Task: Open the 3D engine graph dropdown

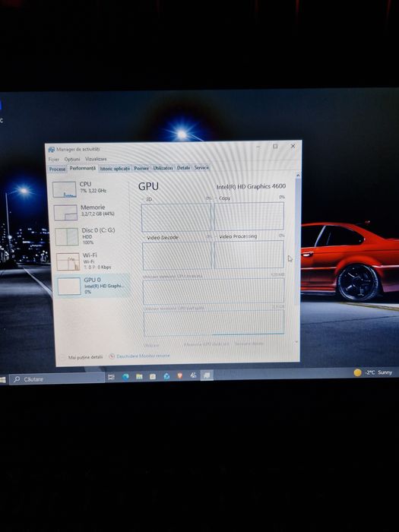Action: point(147,199)
